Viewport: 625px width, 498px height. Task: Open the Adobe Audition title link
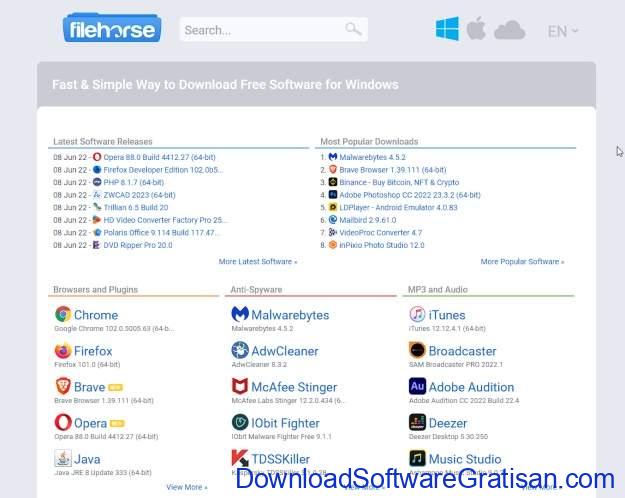coord(472,387)
